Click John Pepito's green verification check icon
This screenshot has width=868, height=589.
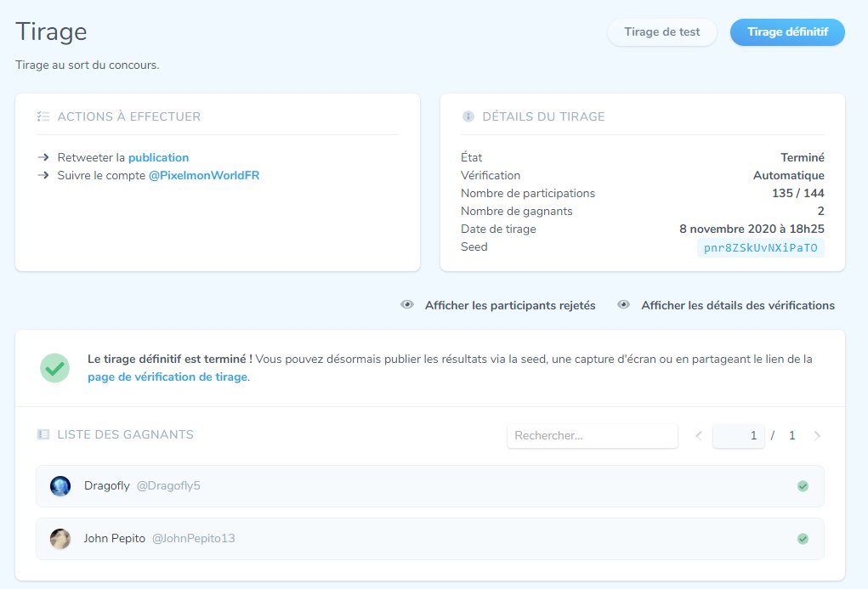[x=803, y=539]
